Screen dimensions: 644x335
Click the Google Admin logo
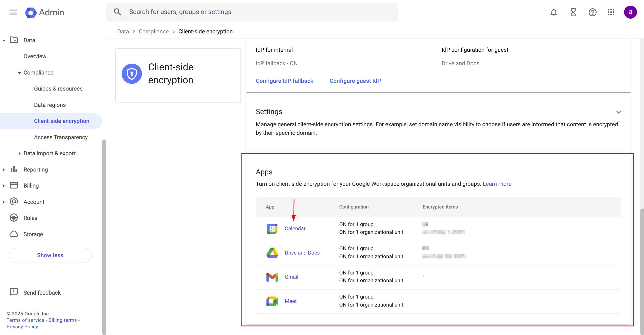pos(44,12)
